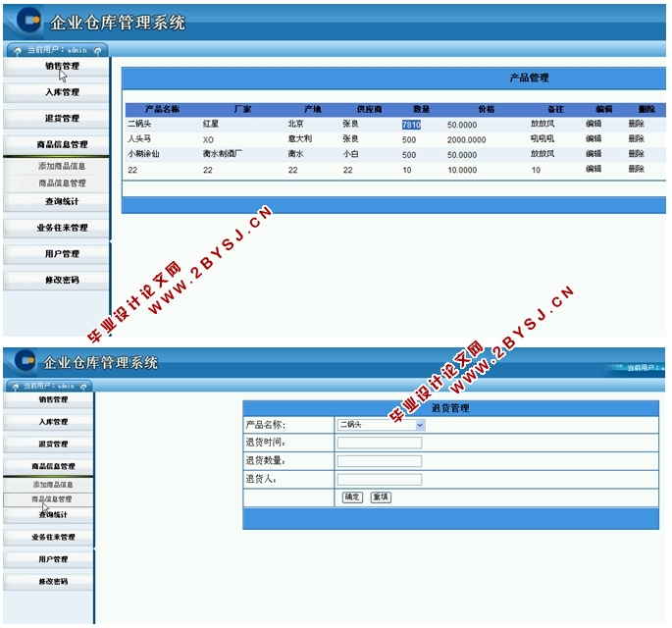This screenshot has width=672, height=628.
Task: Click the 衡水制酒厂 manufacturer cell
Action: click(223, 154)
